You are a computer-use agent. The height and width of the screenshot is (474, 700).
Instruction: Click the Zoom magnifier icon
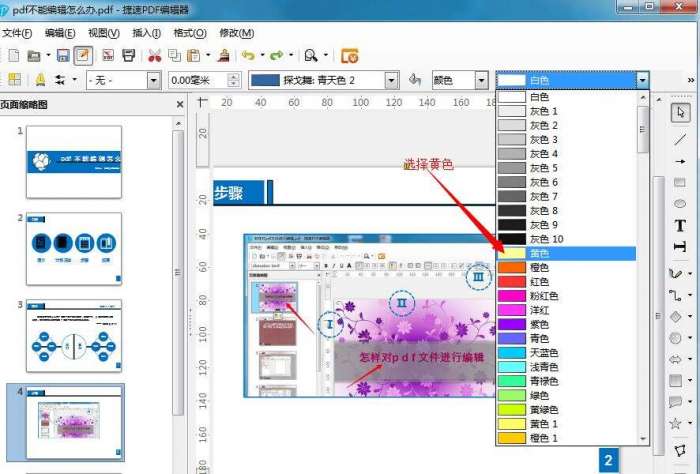[311, 55]
